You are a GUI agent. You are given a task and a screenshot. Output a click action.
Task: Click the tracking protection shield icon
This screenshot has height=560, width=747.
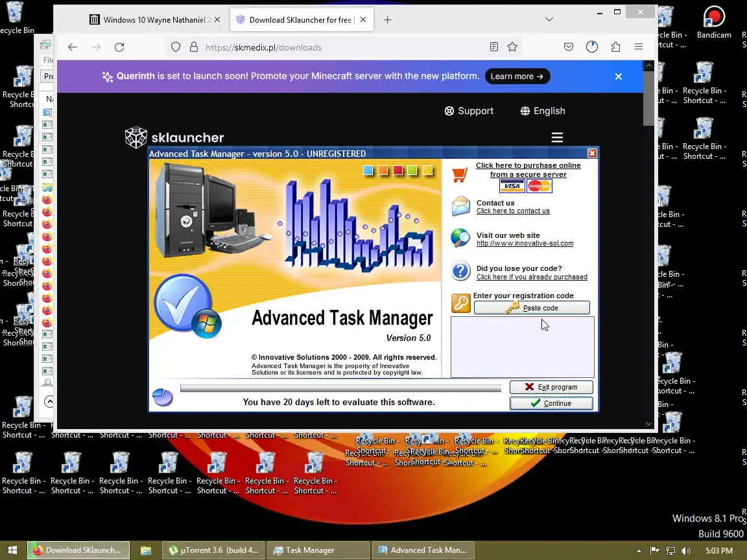click(176, 47)
